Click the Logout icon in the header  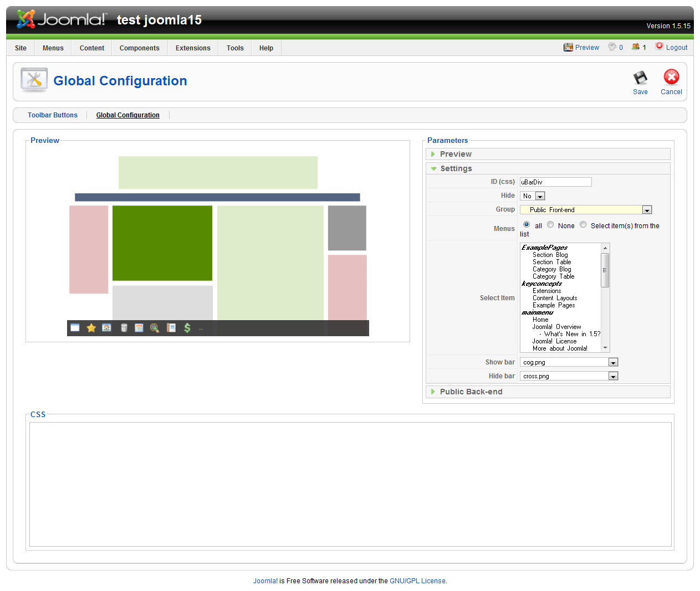660,47
